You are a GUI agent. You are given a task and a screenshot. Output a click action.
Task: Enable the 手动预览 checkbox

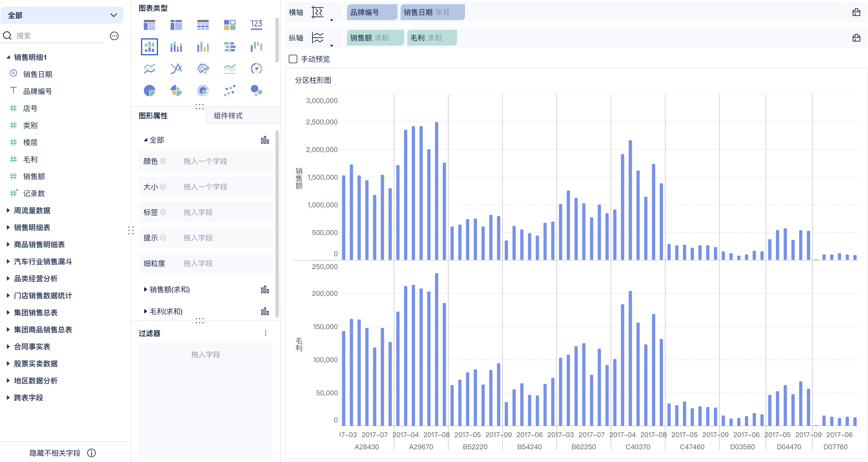click(293, 59)
